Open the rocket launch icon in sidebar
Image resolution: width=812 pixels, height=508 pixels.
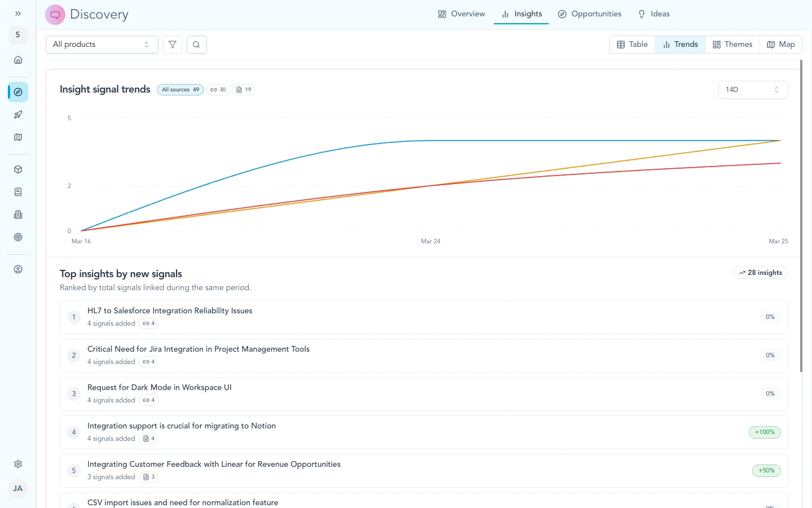point(17,115)
